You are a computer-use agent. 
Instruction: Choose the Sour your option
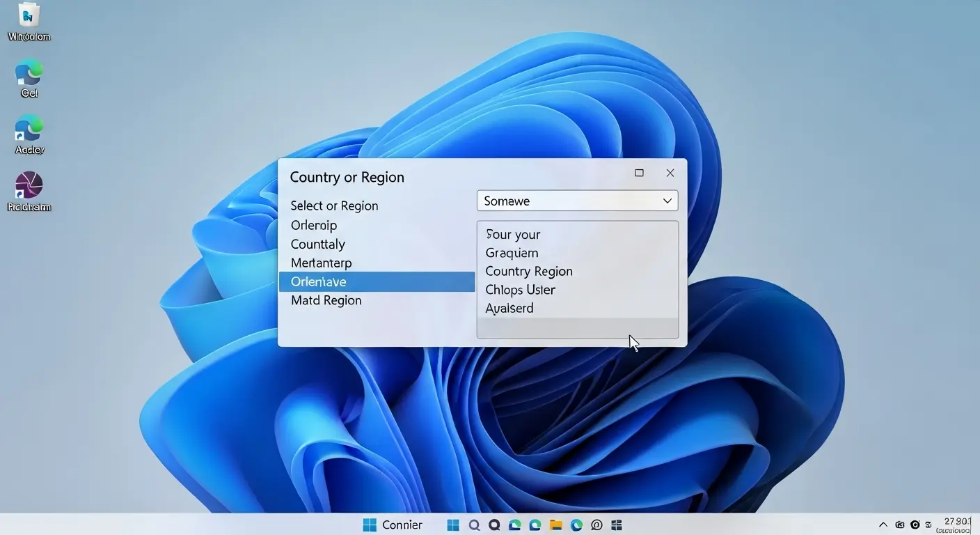point(513,234)
